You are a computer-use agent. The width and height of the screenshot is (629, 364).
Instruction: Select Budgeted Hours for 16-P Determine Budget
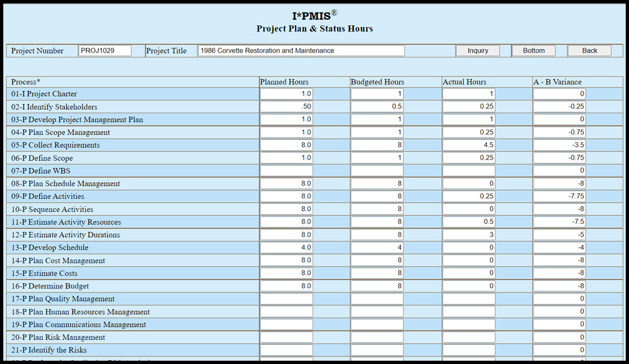(377, 286)
